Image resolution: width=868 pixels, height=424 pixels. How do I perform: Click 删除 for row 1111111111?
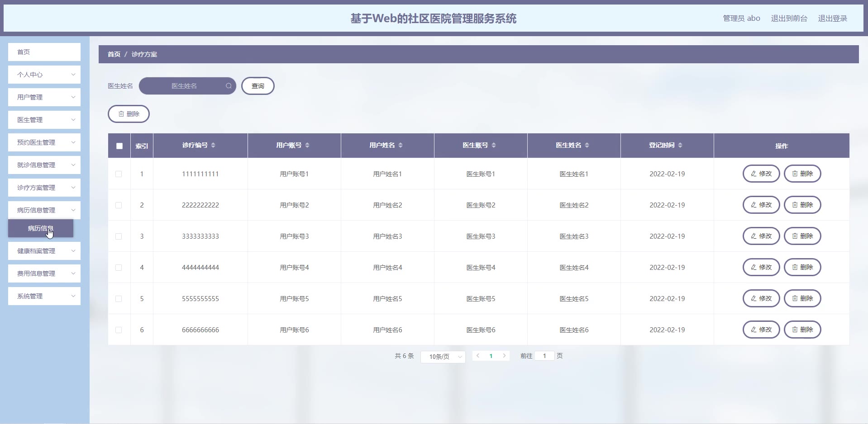(802, 174)
